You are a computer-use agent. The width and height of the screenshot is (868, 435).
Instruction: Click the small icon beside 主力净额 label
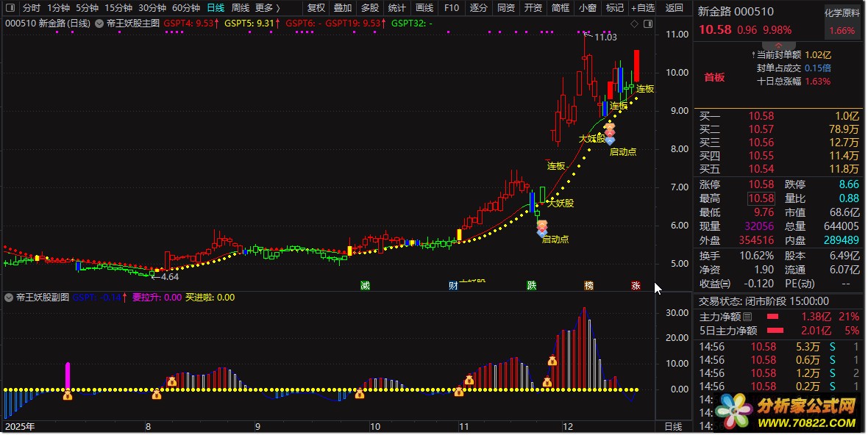(x=747, y=317)
